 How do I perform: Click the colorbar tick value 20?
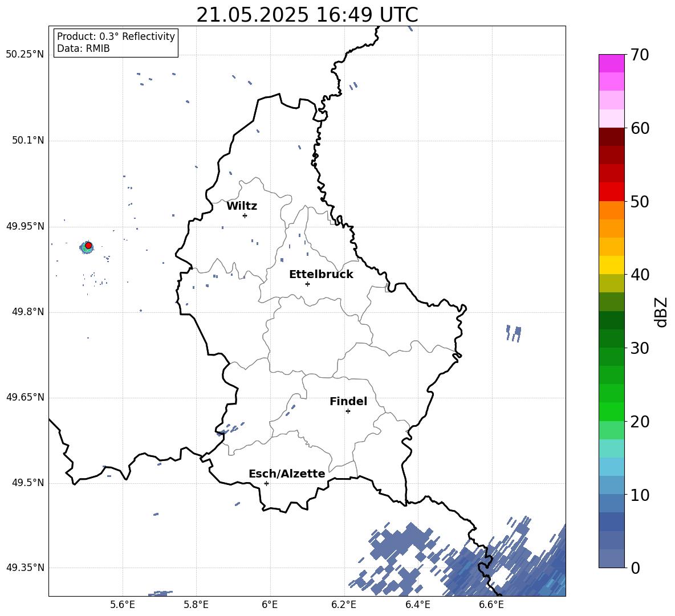coord(640,422)
